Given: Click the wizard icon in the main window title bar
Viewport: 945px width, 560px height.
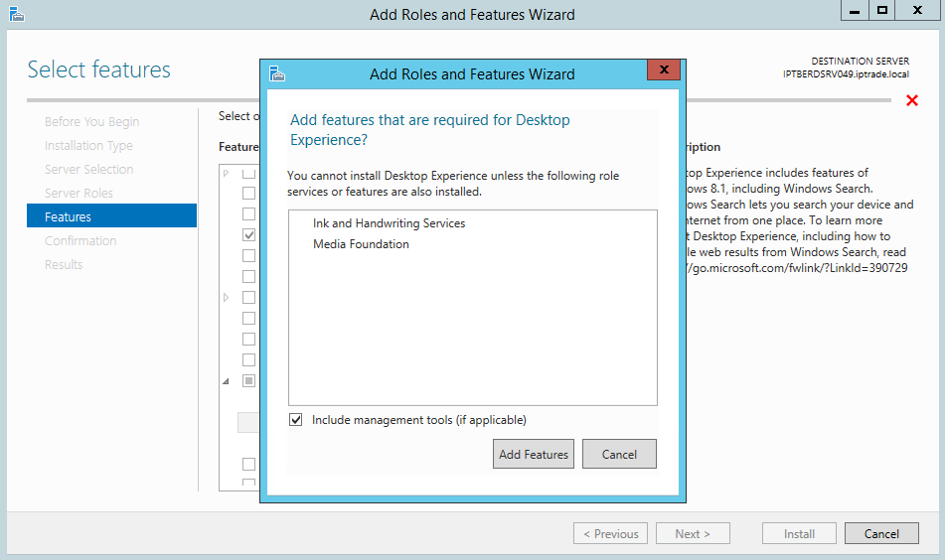Looking at the screenshot, I should pyautogui.click(x=17, y=13).
